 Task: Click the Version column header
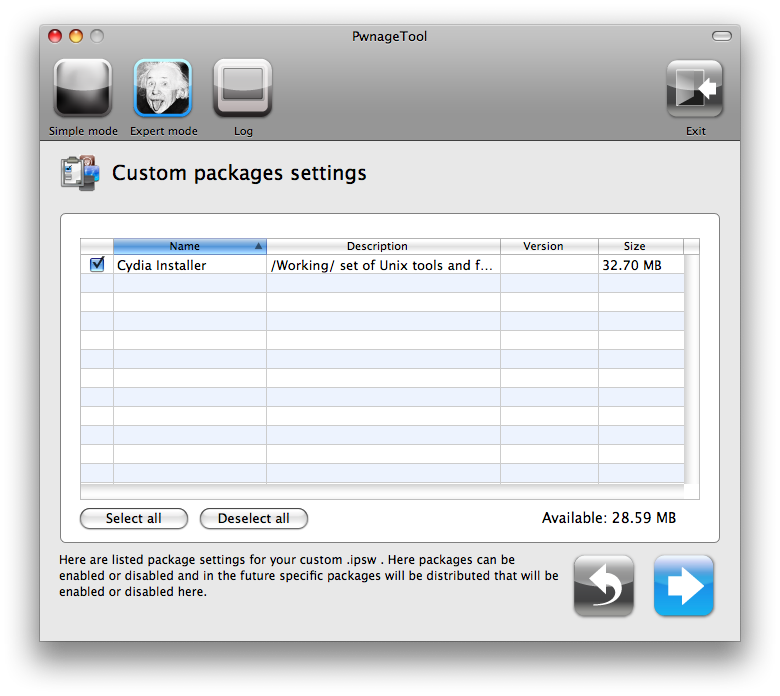tap(549, 246)
